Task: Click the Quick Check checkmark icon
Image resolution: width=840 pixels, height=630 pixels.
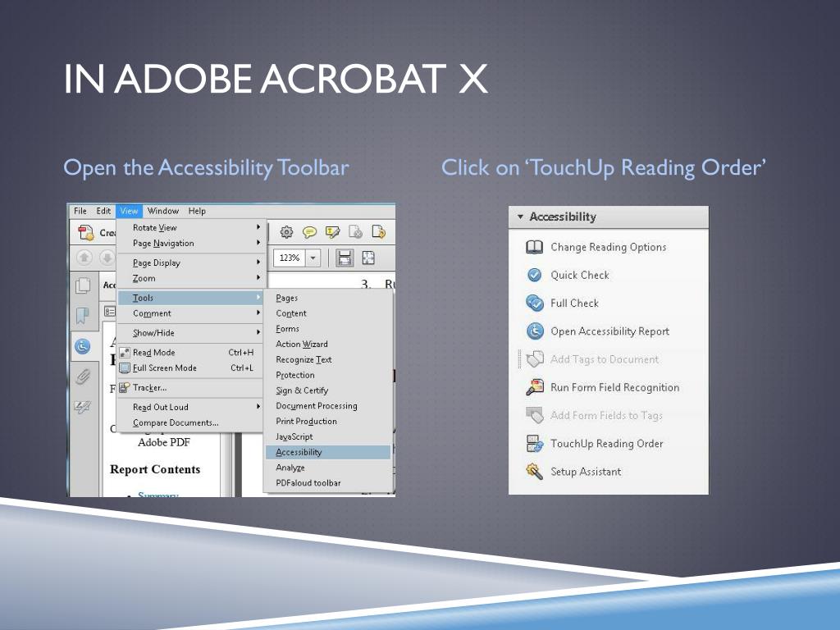Action: pyautogui.click(x=534, y=275)
